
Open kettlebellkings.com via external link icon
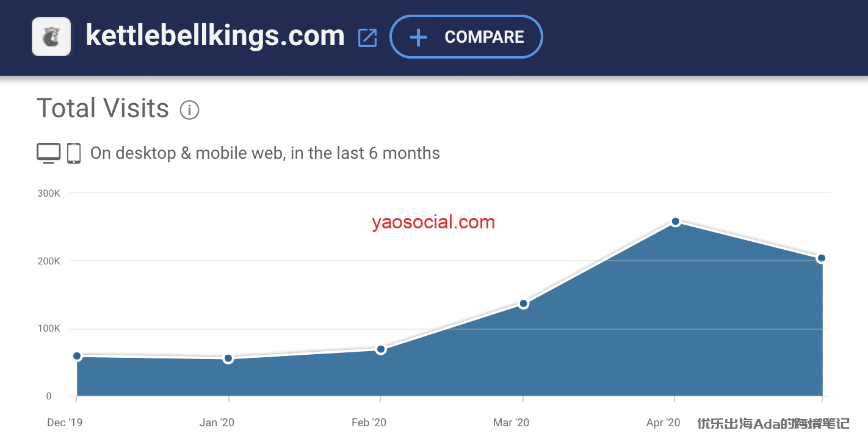[x=367, y=38]
